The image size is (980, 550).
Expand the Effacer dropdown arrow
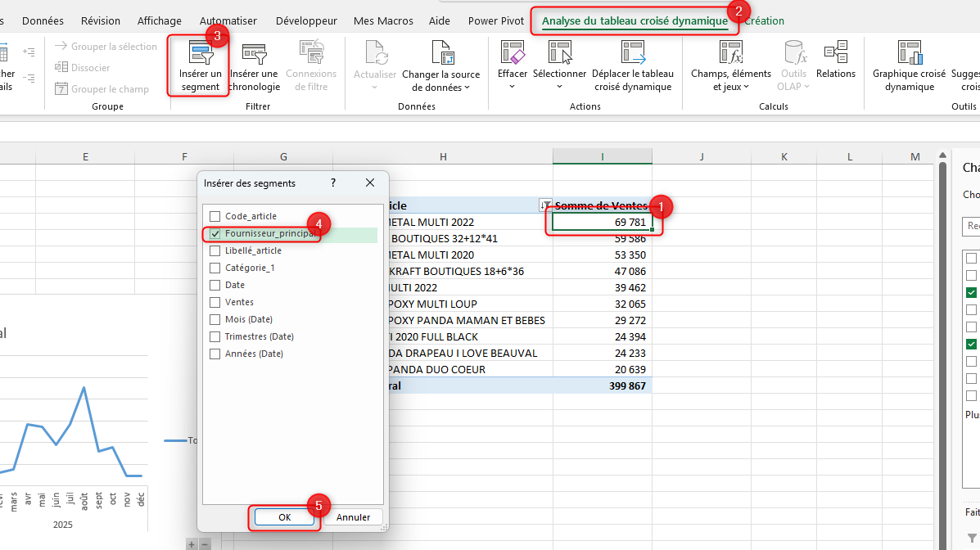pos(512,87)
